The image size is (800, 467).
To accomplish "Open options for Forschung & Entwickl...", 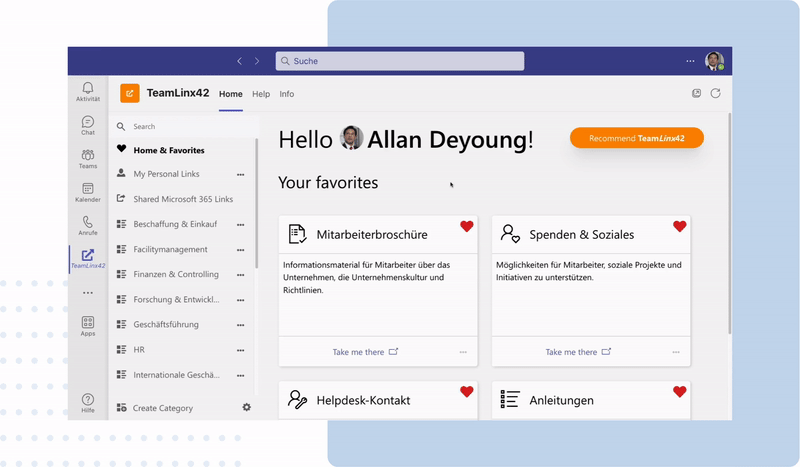I will click(240, 300).
